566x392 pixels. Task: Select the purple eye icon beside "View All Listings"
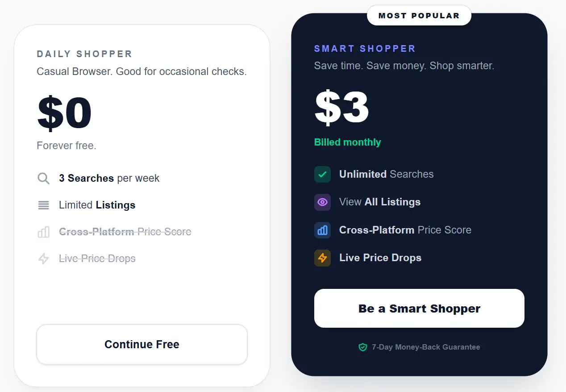coord(322,202)
